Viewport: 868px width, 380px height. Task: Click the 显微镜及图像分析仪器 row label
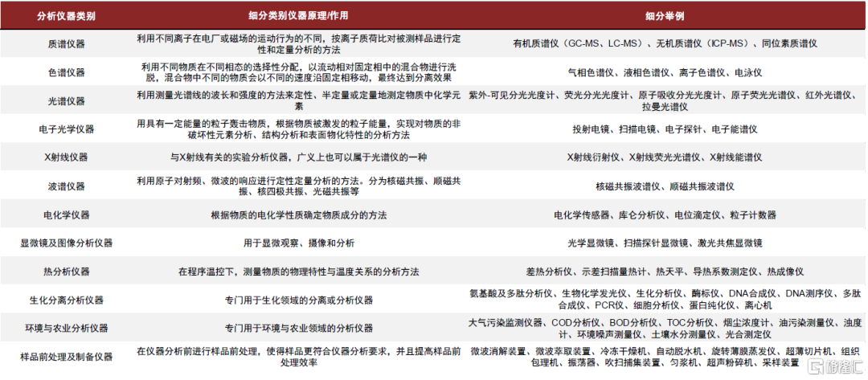67,243
